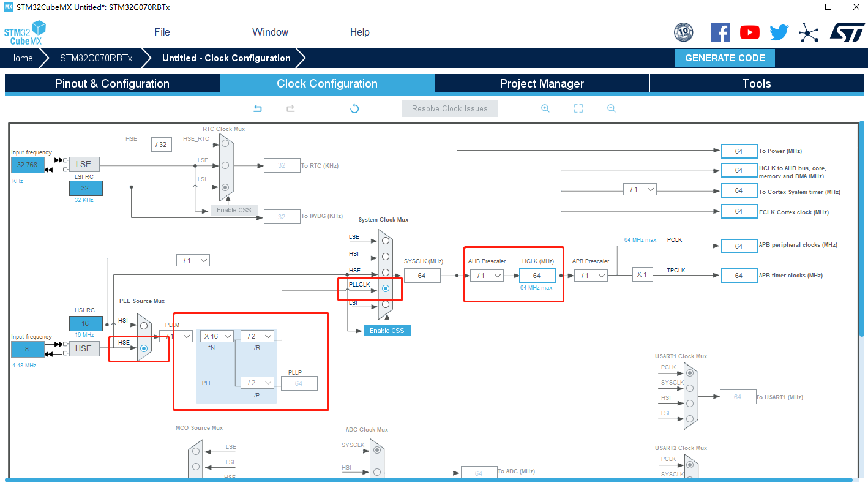
Task: Click the Fit to screen icon
Action: coord(578,108)
